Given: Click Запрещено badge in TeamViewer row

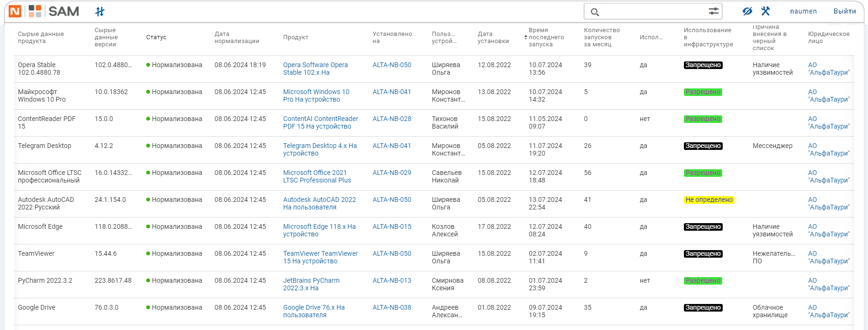Looking at the screenshot, I should coord(703,254).
